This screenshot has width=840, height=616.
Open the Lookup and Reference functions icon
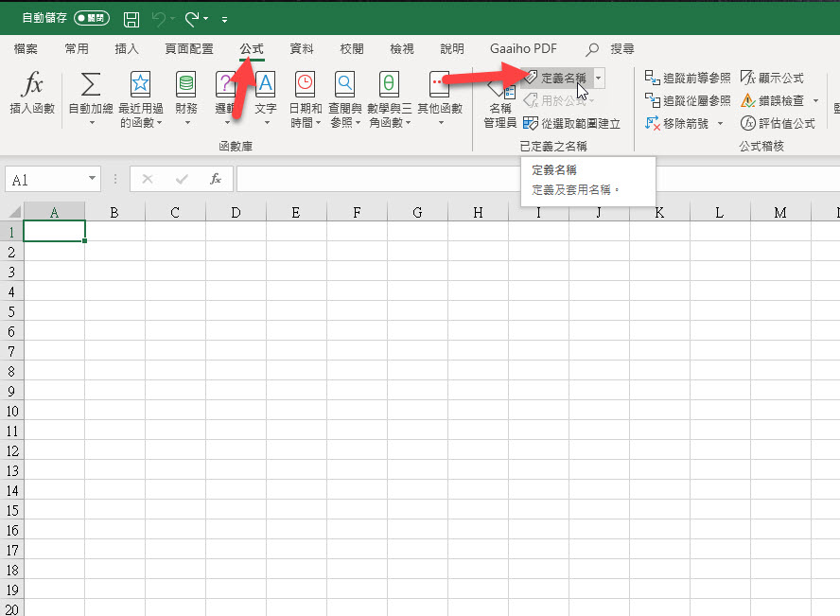345,84
